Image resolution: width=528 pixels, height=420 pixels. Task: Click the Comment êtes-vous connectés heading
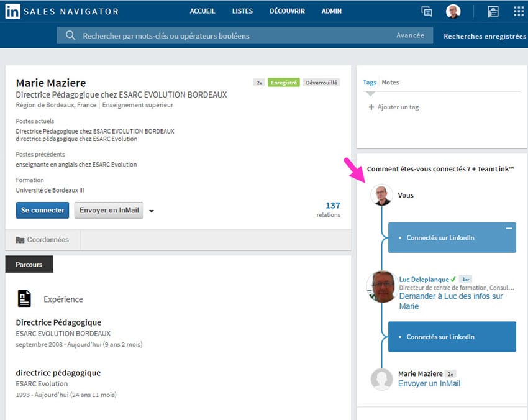click(440, 169)
